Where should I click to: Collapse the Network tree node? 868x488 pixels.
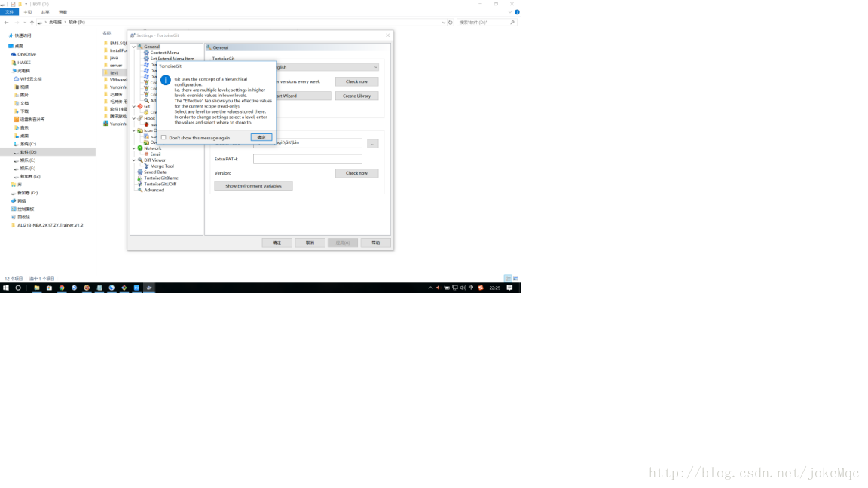pyautogui.click(x=134, y=148)
